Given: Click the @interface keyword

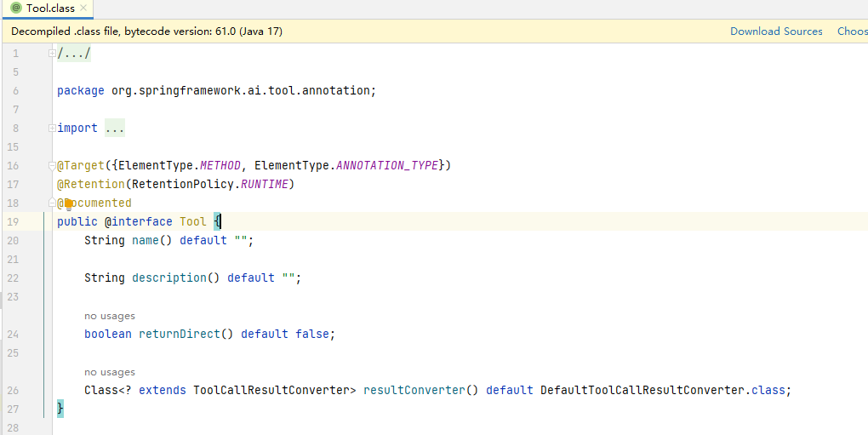Looking at the screenshot, I should pos(139,222).
